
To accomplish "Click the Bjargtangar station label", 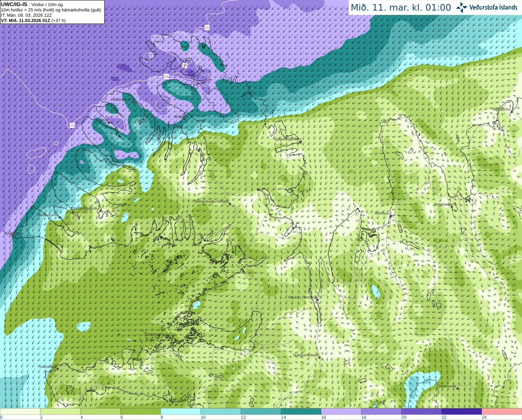I will [x=13, y=233].
